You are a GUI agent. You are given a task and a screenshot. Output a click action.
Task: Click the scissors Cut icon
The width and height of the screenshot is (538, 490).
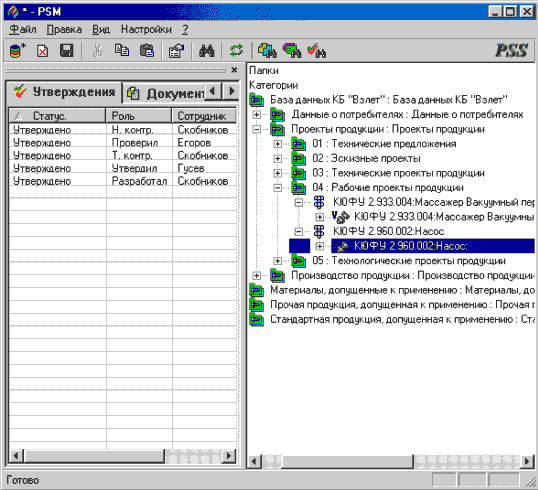tap(97, 51)
